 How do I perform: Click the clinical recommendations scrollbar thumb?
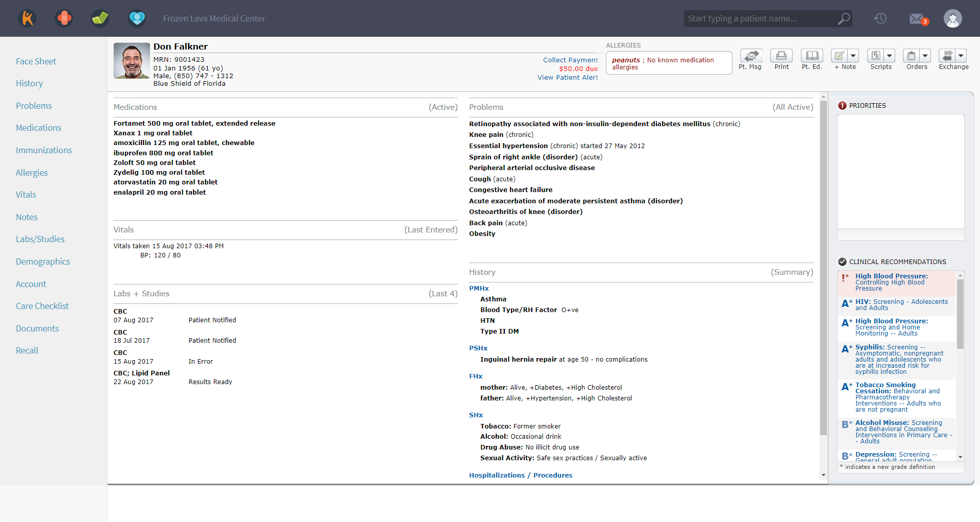tap(960, 314)
